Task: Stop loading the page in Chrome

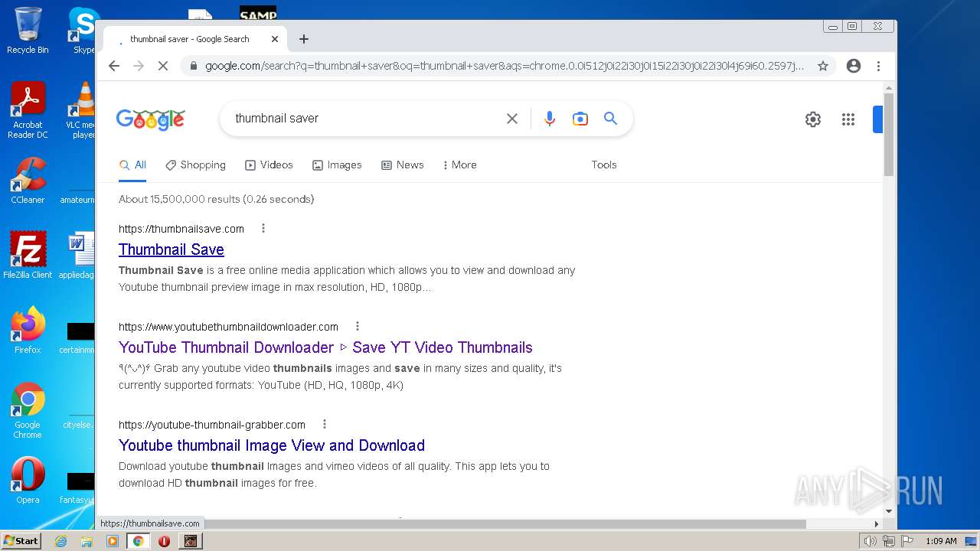Action: point(162,66)
